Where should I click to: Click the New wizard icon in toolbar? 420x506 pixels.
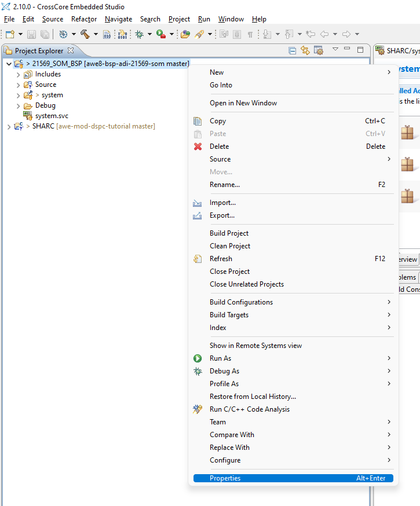10,34
